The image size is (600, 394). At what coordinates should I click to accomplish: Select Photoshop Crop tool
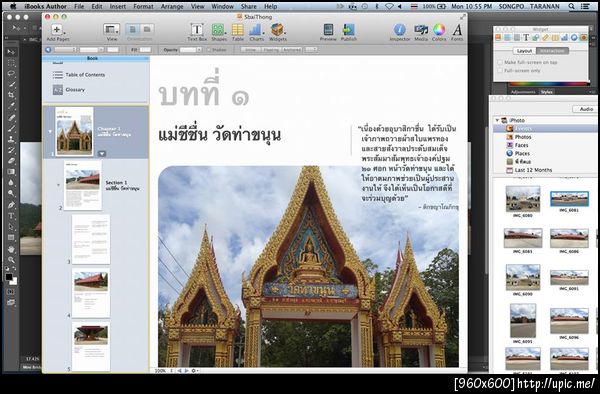click(x=11, y=95)
